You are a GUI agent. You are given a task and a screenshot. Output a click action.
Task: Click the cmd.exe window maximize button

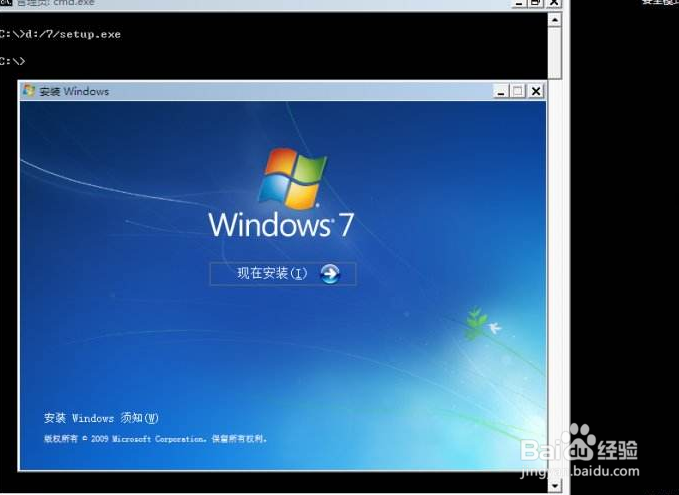(536, 3)
